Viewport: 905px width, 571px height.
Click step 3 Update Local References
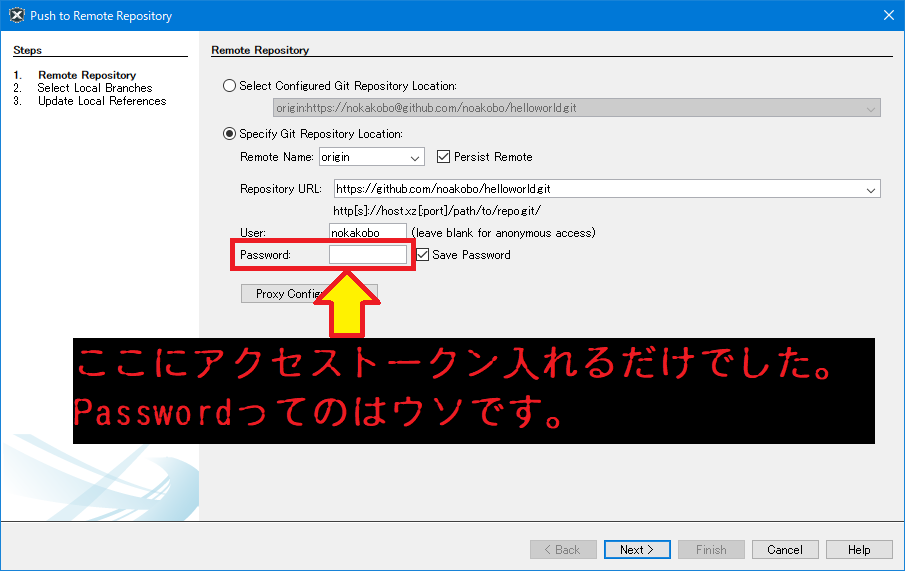pyautogui.click(x=102, y=101)
